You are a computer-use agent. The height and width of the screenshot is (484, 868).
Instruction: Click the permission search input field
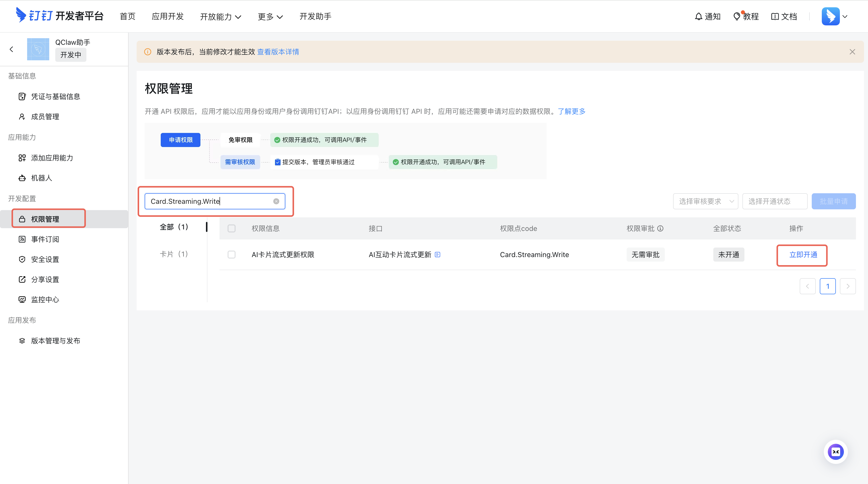209,201
